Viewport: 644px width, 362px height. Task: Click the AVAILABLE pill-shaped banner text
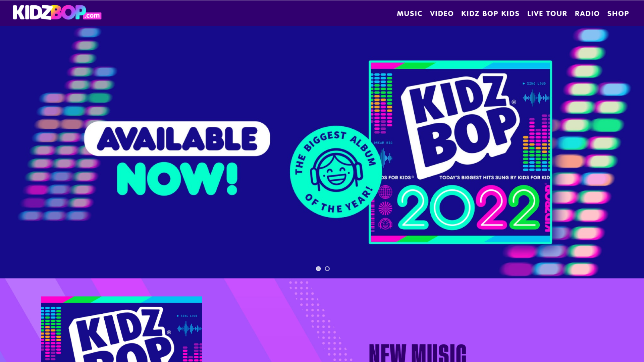click(177, 139)
